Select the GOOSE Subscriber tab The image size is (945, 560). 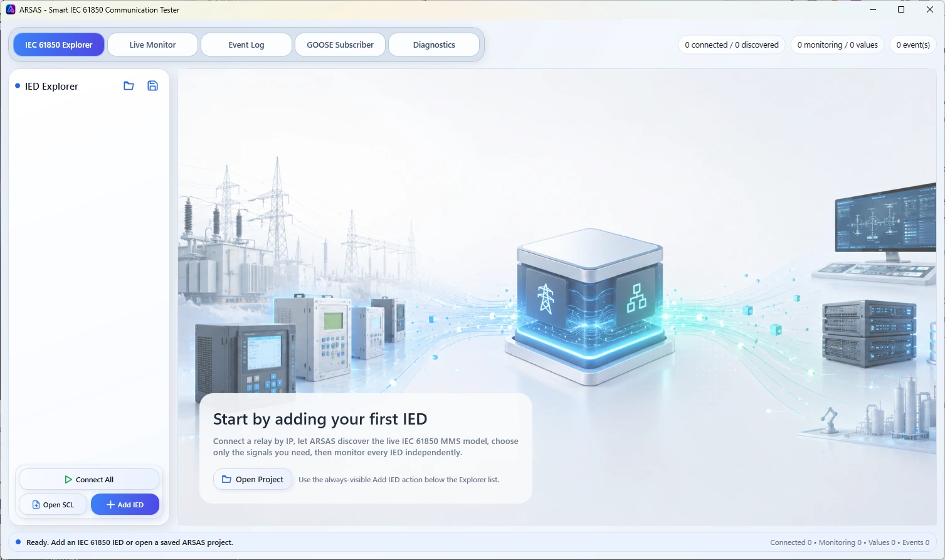340,45
